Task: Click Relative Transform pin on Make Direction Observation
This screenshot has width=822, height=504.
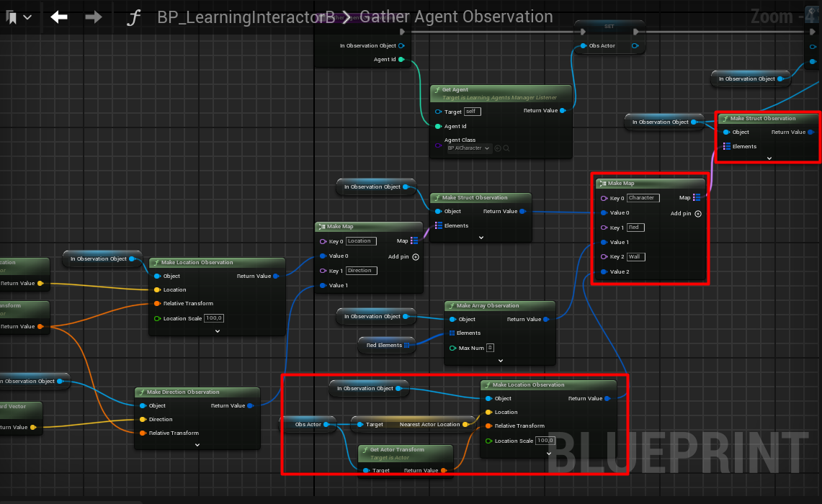Action: tap(143, 433)
